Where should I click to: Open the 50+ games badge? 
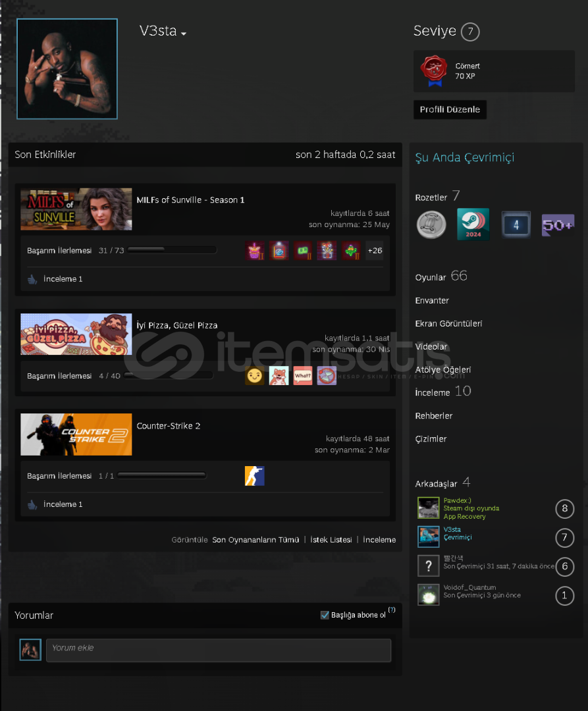558,225
